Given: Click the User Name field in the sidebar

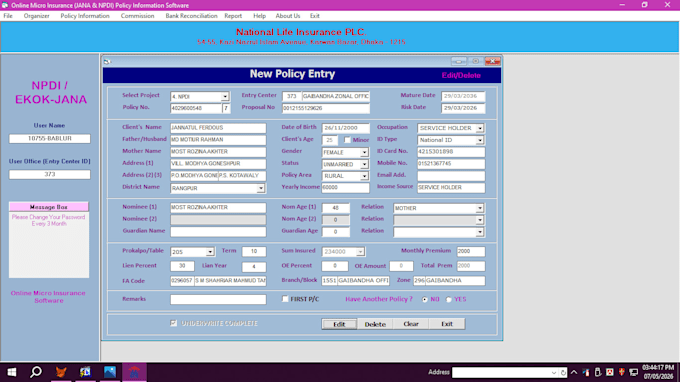Looking at the screenshot, I should pyautogui.click(x=49, y=138).
